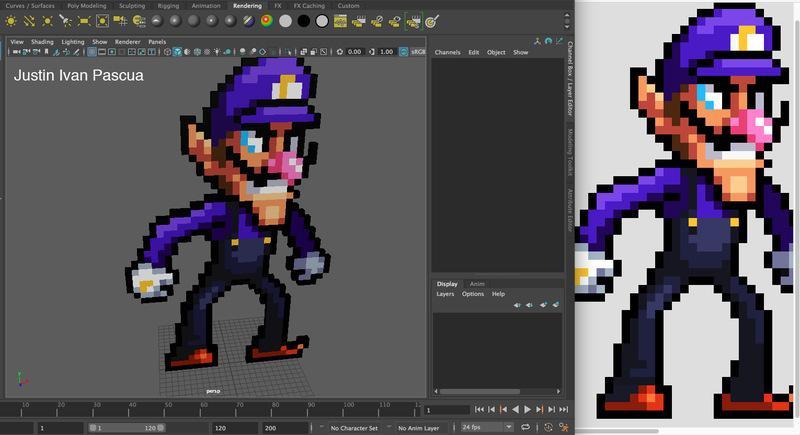Viewport: 800px width, 435px height.
Task: Click the green-framed render icon on the shelf
Action: [413, 20]
